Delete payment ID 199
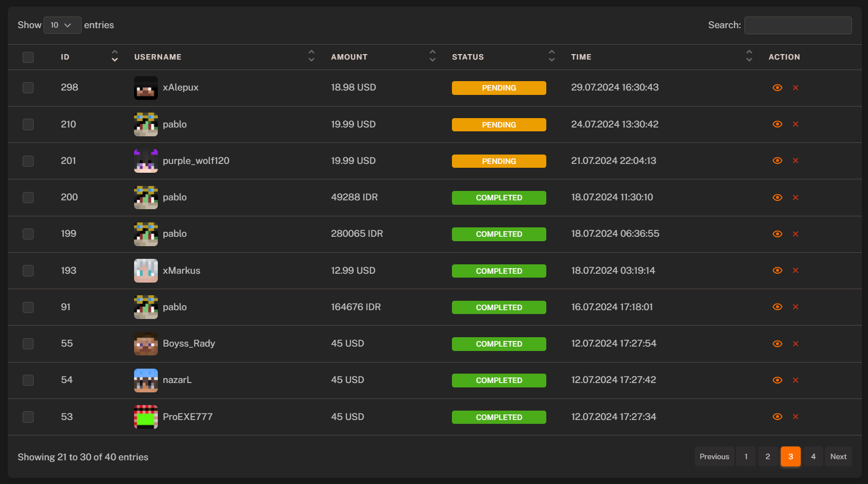Viewport: 868px width, 484px height. [x=796, y=234]
